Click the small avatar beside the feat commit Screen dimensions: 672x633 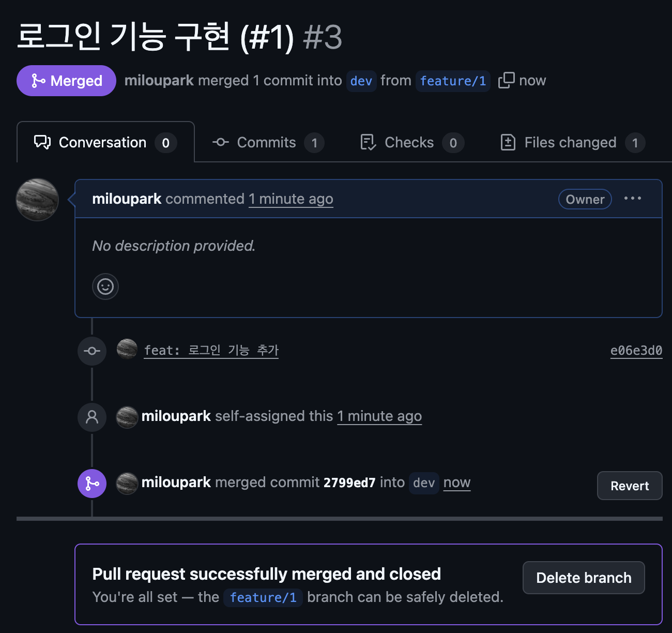(x=127, y=350)
